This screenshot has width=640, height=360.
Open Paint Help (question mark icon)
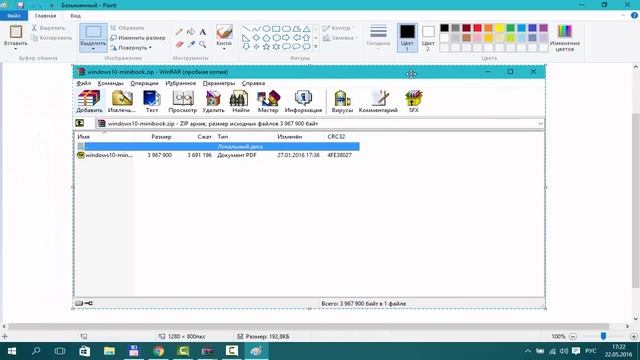(634, 16)
